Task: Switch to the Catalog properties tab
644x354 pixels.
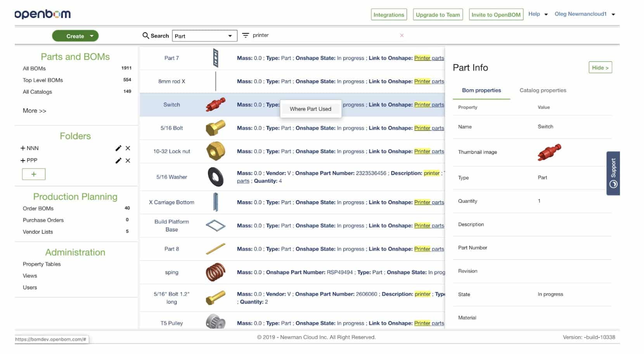Action: click(543, 90)
